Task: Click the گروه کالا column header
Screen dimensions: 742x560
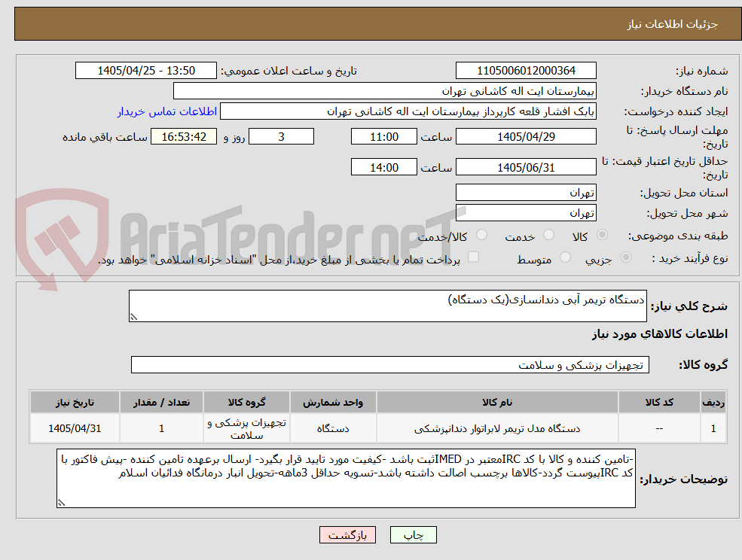Action: (246, 402)
